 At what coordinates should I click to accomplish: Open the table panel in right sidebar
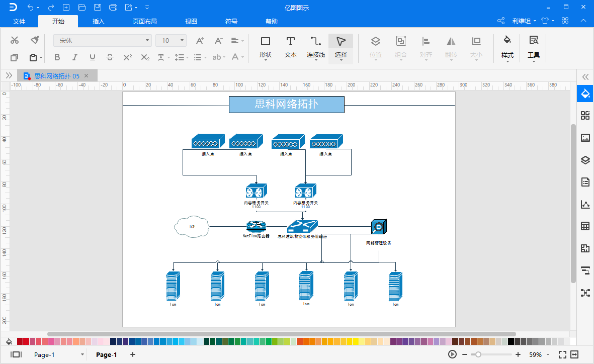tap(585, 227)
